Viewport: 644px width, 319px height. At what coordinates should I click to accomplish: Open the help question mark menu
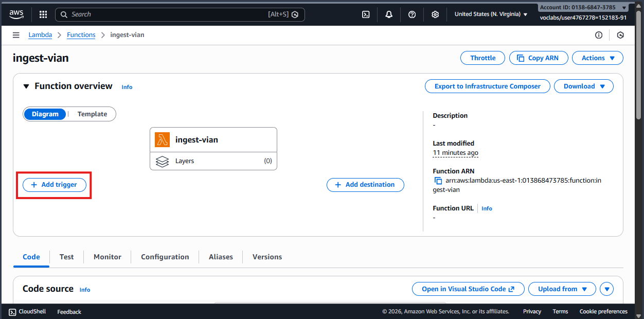(412, 14)
